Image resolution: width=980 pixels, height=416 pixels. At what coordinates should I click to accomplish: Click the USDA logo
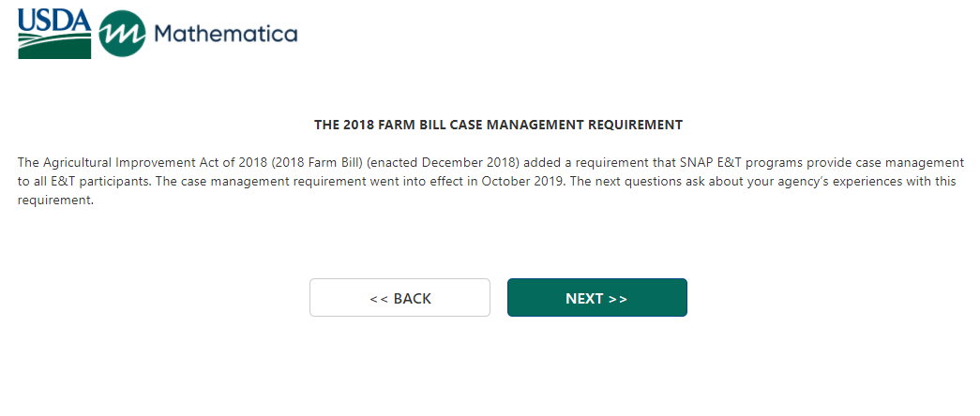click(54, 34)
